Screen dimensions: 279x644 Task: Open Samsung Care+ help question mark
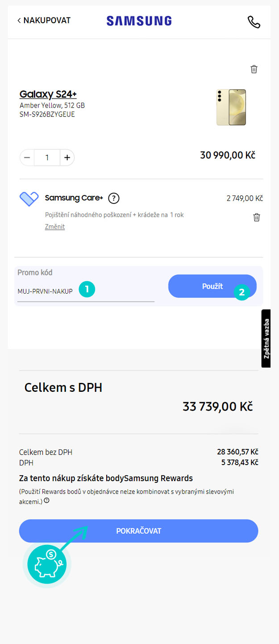(x=114, y=198)
